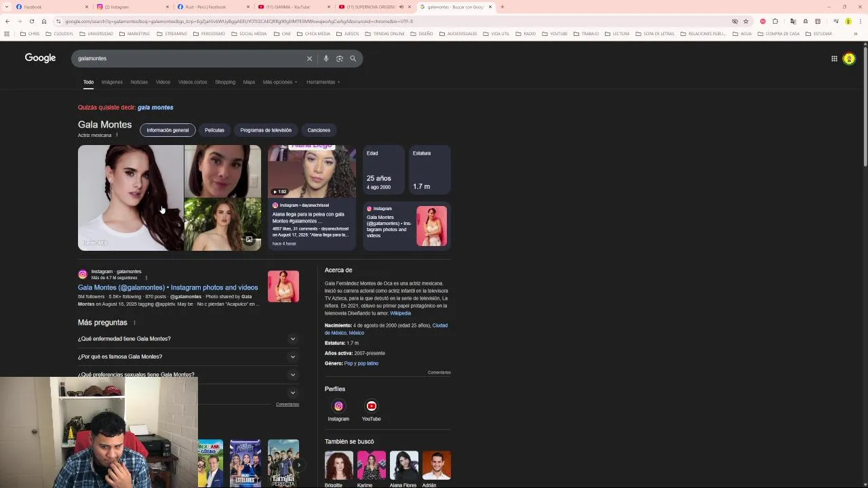Open the Más opciones dropdown

[280, 82]
